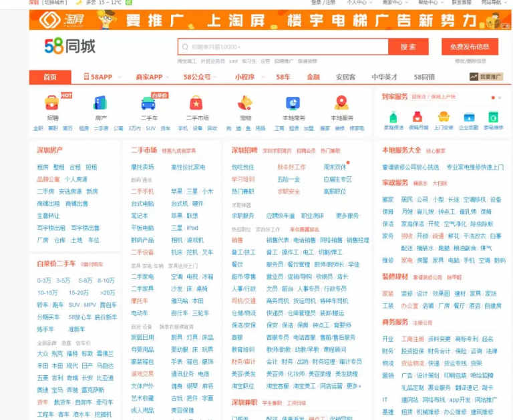
Task: Click the 搜索 button
Action: (408, 47)
